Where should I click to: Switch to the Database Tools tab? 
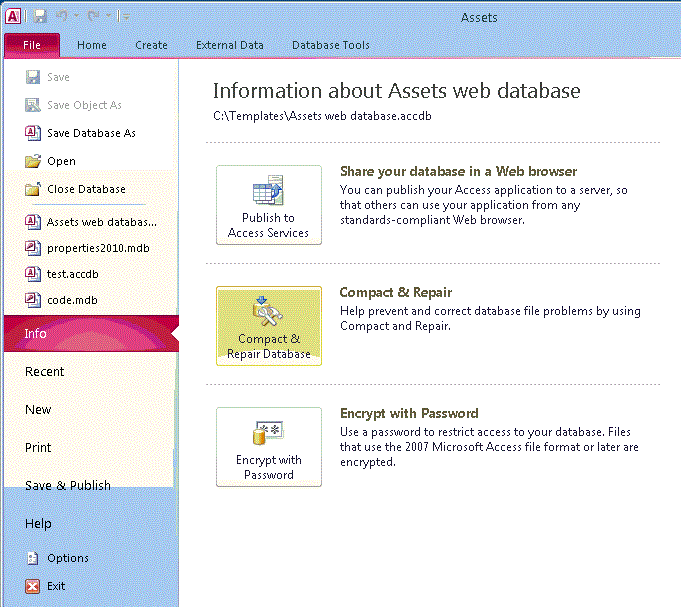[331, 45]
